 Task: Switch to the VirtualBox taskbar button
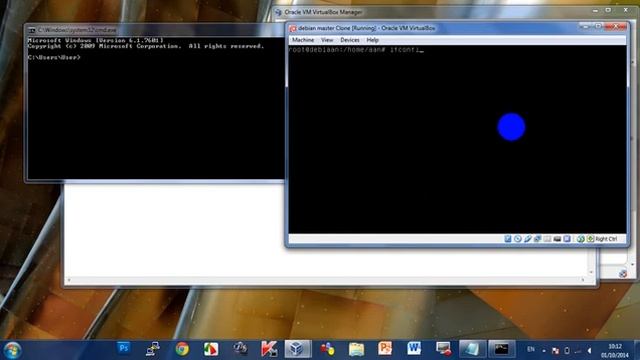click(298, 349)
